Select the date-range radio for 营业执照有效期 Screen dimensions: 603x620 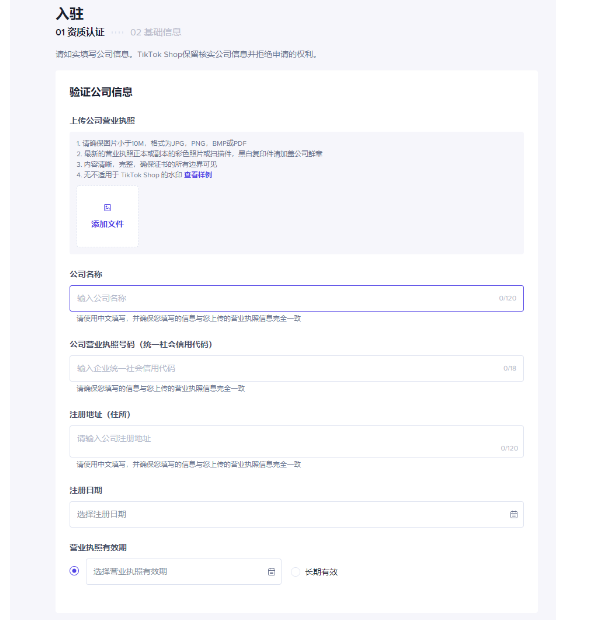(x=74, y=571)
